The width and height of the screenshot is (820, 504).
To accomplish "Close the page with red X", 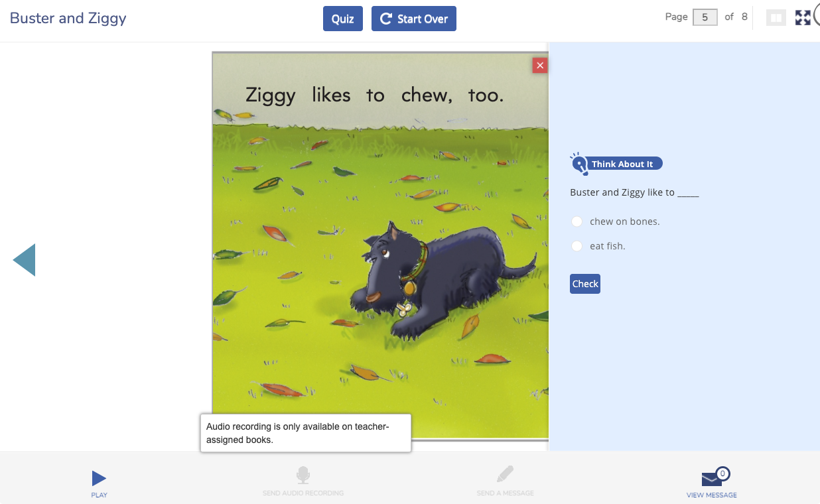I will (540, 65).
